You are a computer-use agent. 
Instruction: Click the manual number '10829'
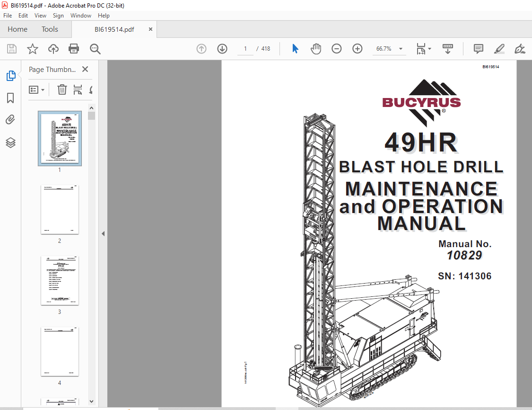[464, 255]
